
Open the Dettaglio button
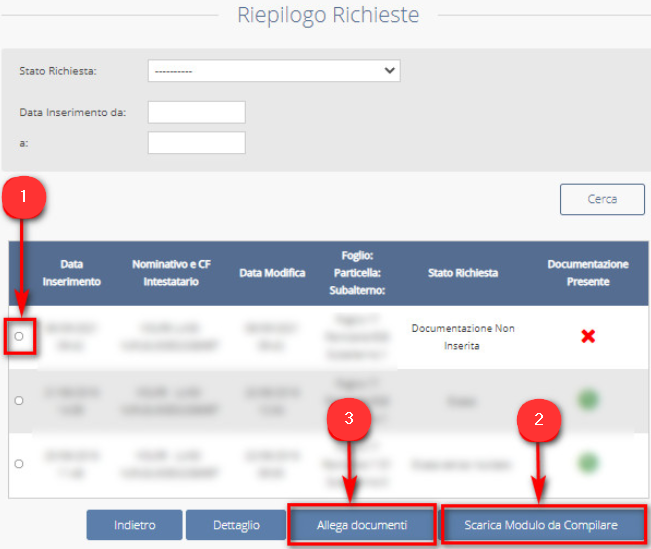point(236,525)
